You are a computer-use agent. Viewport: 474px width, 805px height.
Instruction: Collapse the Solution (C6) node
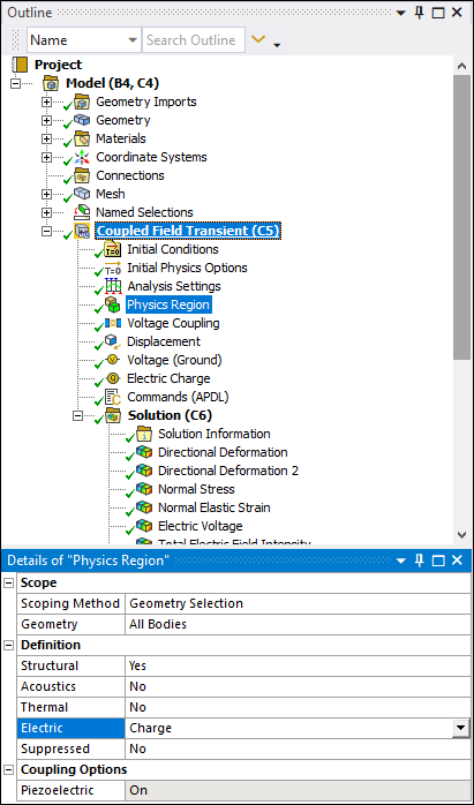78,415
